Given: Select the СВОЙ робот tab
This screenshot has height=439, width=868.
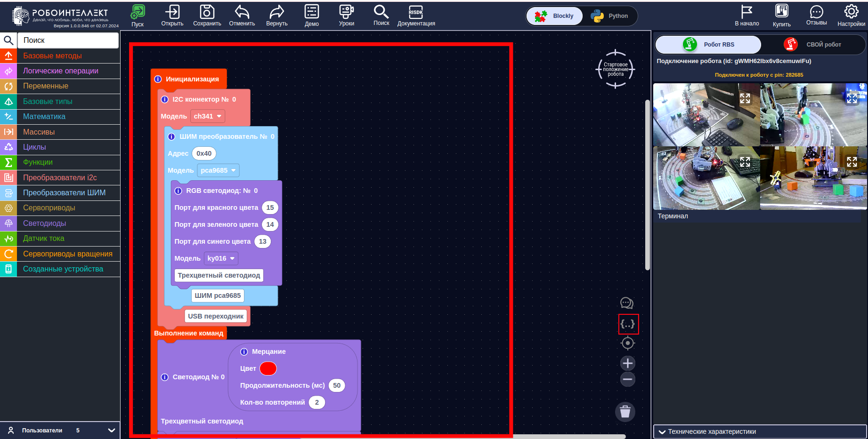Looking at the screenshot, I should click(813, 45).
